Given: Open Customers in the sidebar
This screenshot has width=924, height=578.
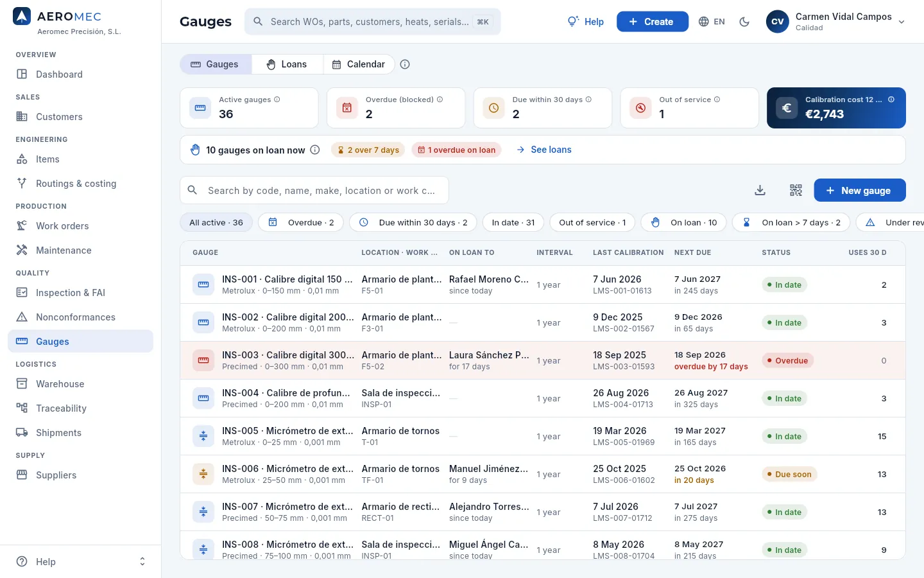Looking at the screenshot, I should click(80, 117).
